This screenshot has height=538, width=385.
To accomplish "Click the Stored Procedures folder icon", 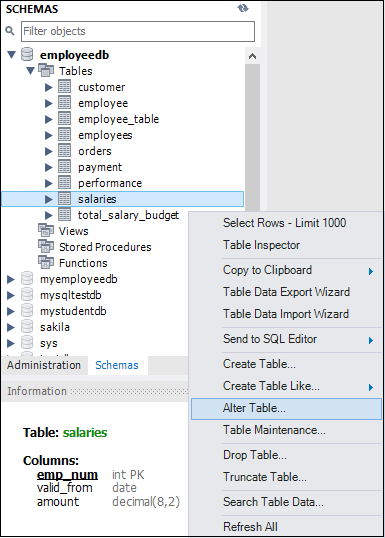I will pyautogui.click(x=46, y=246).
